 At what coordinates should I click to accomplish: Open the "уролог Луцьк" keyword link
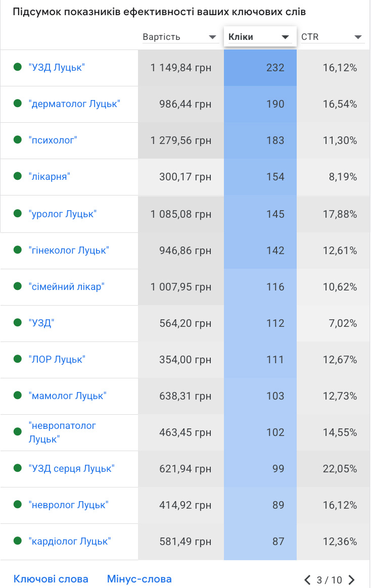[63, 214]
